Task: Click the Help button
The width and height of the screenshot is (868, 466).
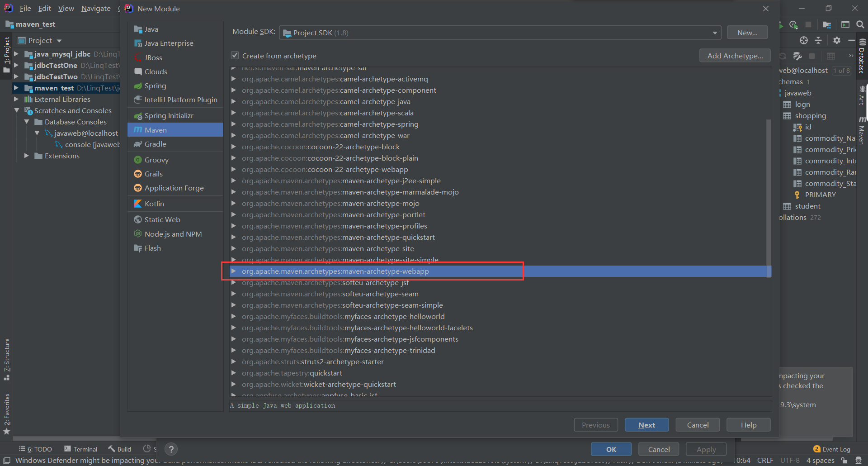Action: (x=749, y=425)
